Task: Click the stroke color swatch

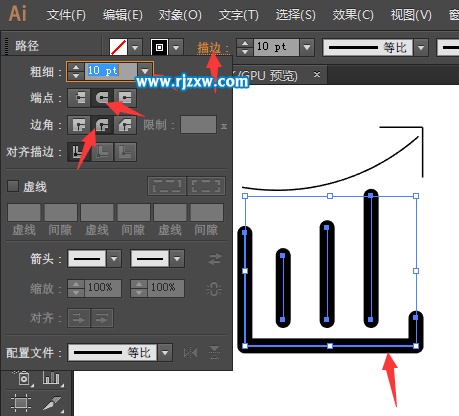Action: click(x=160, y=47)
